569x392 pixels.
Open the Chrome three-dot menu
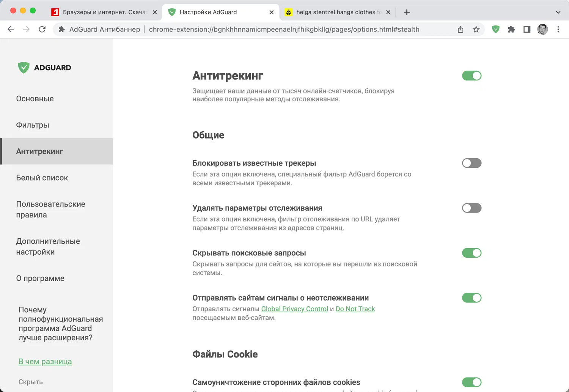[x=558, y=29]
